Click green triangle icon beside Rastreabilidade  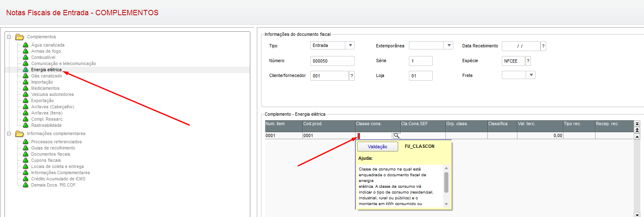pos(25,125)
